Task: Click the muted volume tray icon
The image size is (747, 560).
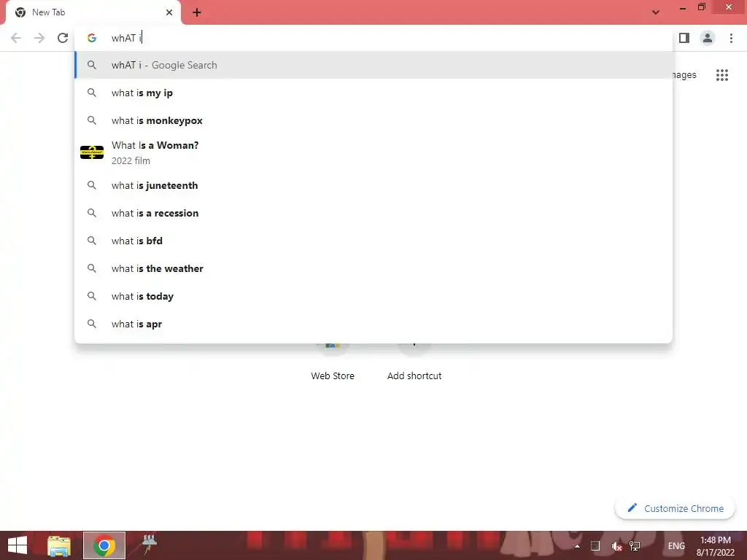Action: (616, 546)
